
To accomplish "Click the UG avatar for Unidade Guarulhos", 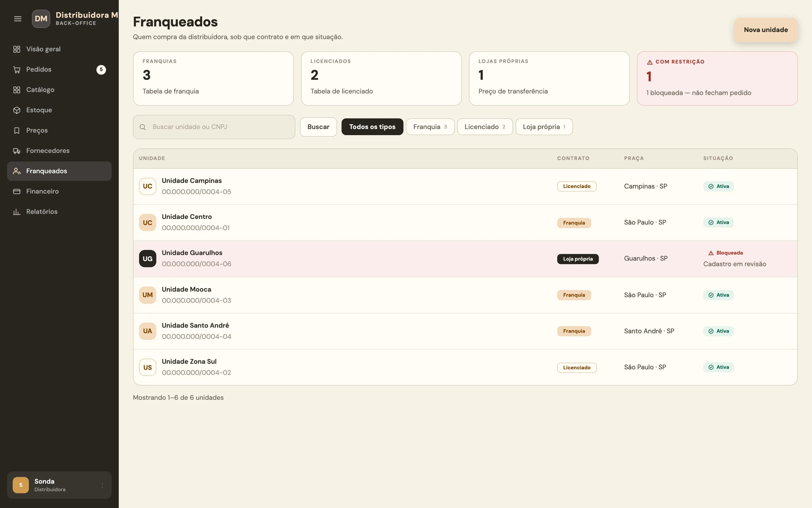I will [x=148, y=259].
